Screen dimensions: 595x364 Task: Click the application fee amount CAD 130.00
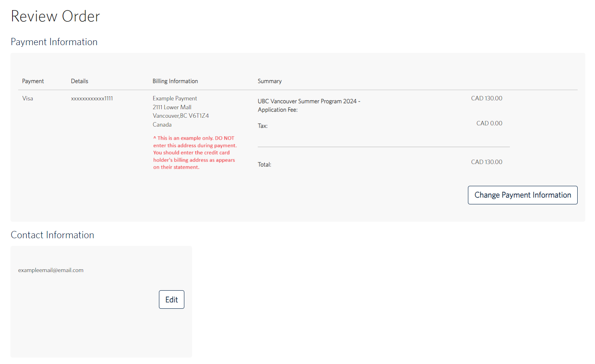click(x=486, y=98)
